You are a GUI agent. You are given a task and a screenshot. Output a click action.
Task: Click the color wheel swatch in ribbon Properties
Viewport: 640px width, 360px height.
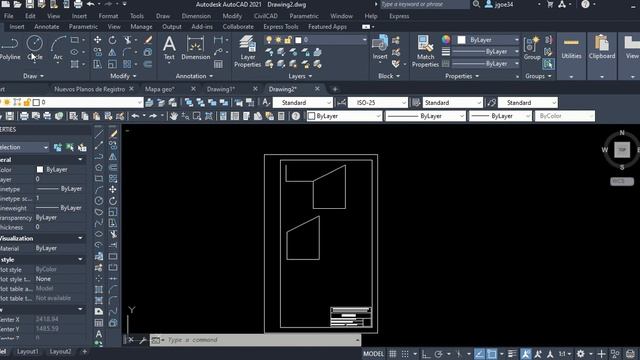point(446,40)
